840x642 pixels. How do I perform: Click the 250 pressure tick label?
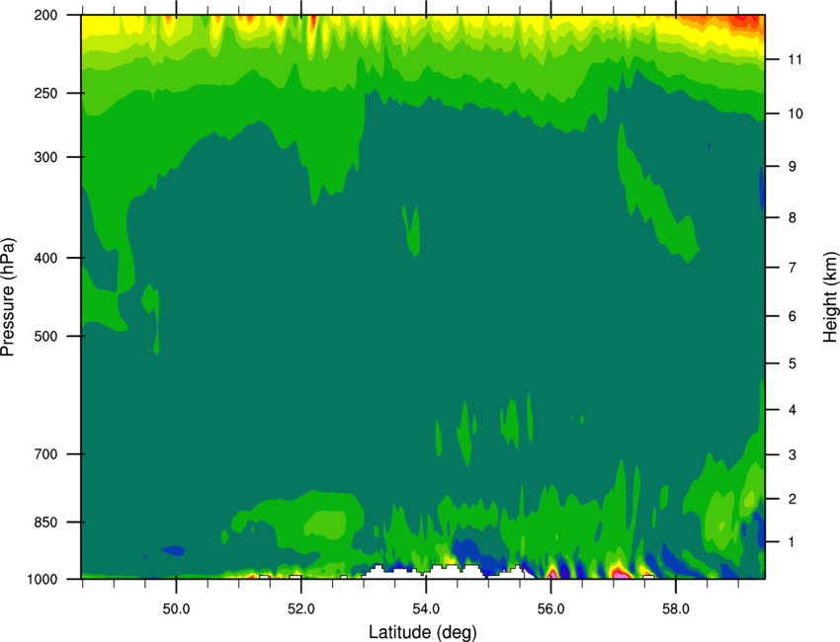[x=45, y=93]
